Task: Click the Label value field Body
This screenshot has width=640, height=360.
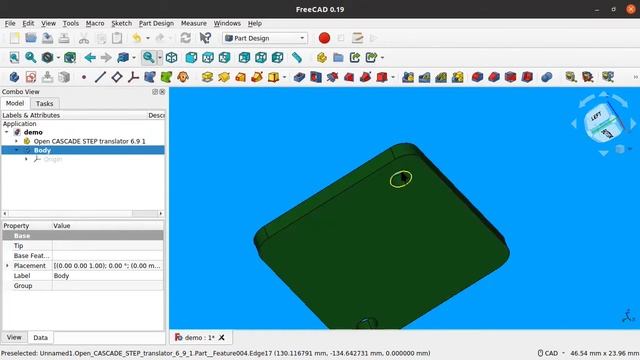Action: [x=108, y=276]
